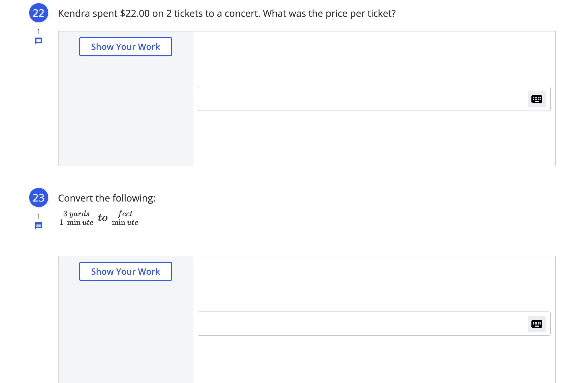Click the blank area above question 22 input
Image resolution: width=588 pixels, height=383 pixels.
tap(374, 59)
